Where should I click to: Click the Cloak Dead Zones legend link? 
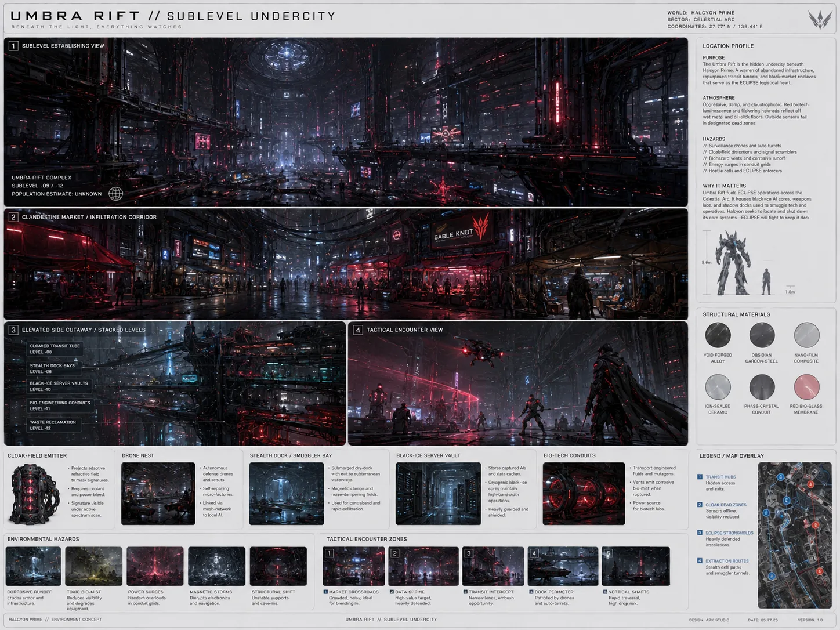[x=726, y=505]
